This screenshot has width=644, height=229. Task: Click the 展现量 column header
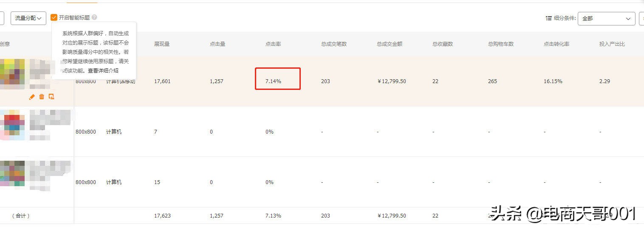pos(162,44)
